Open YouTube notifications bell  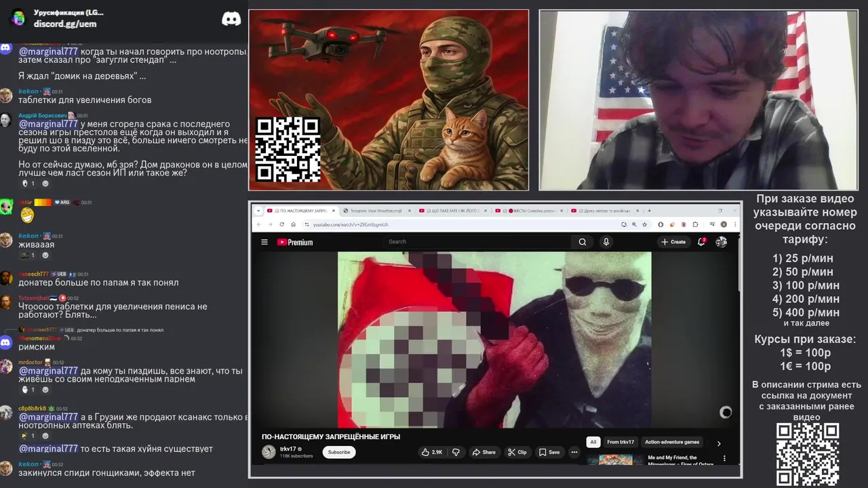point(702,241)
